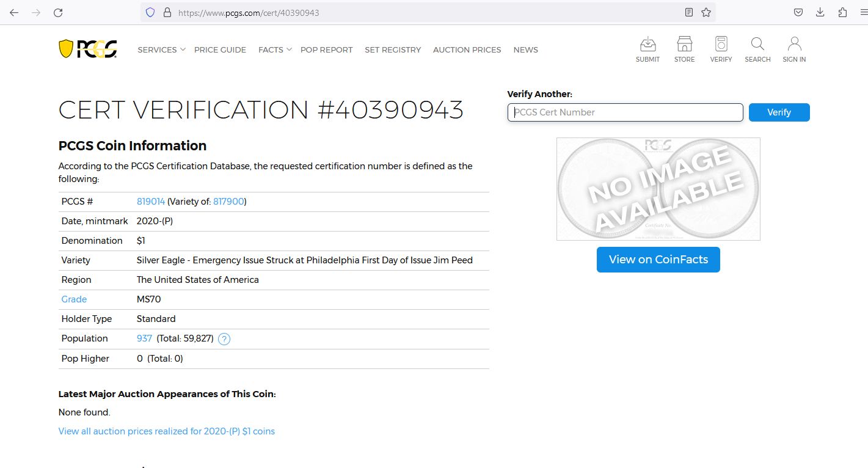This screenshot has height=468, width=868.
Task: Select the None found text
Action: click(84, 412)
